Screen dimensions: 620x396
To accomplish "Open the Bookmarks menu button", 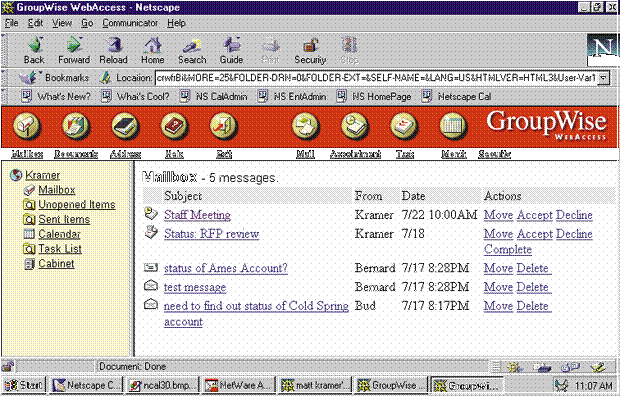I will coord(55,78).
